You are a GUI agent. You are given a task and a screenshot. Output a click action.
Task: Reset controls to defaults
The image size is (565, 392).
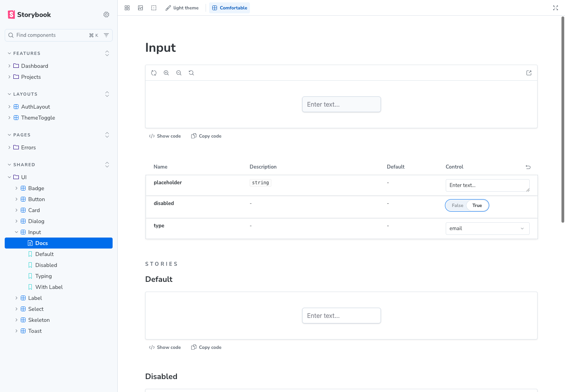tap(528, 167)
